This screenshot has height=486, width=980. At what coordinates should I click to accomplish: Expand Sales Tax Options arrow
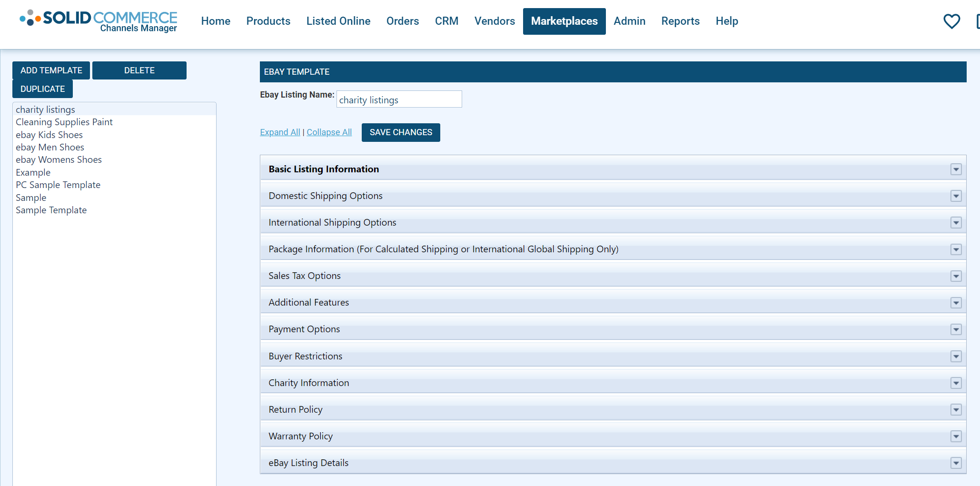point(956,276)
